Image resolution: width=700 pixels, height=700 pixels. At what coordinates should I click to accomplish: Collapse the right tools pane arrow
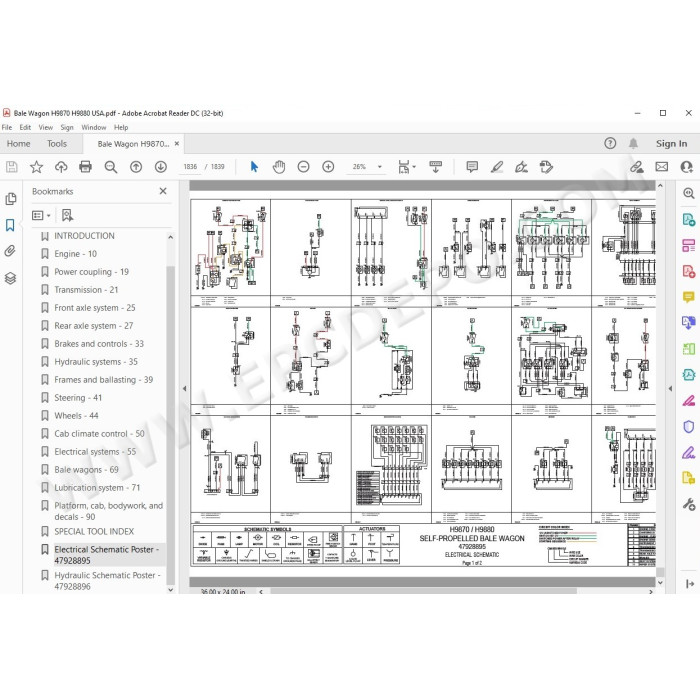point(670,388)
